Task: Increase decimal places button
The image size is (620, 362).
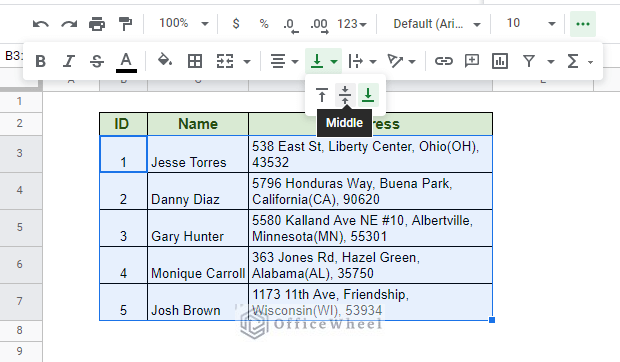Action: pyautogui.click(x=319, y=26)
